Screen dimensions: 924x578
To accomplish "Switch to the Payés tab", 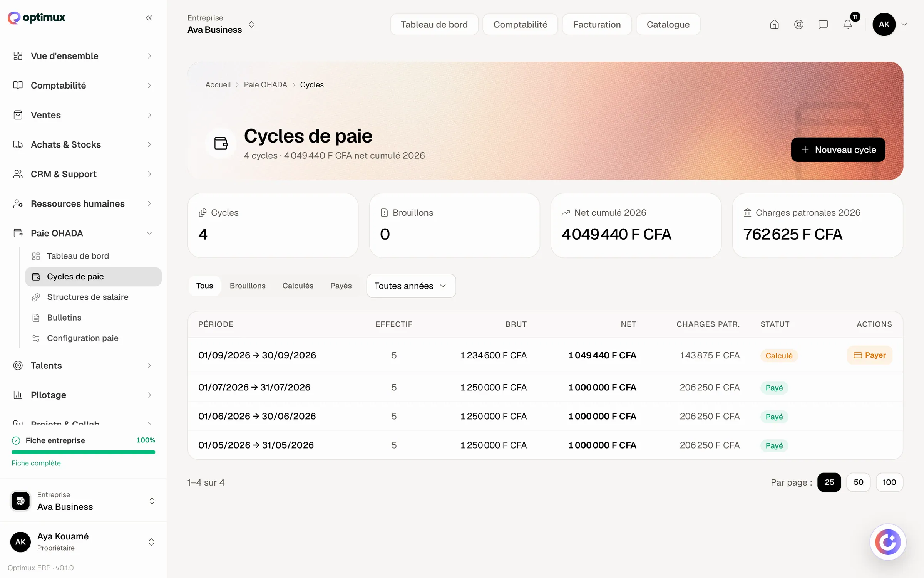I will click(x=341, y=286).
